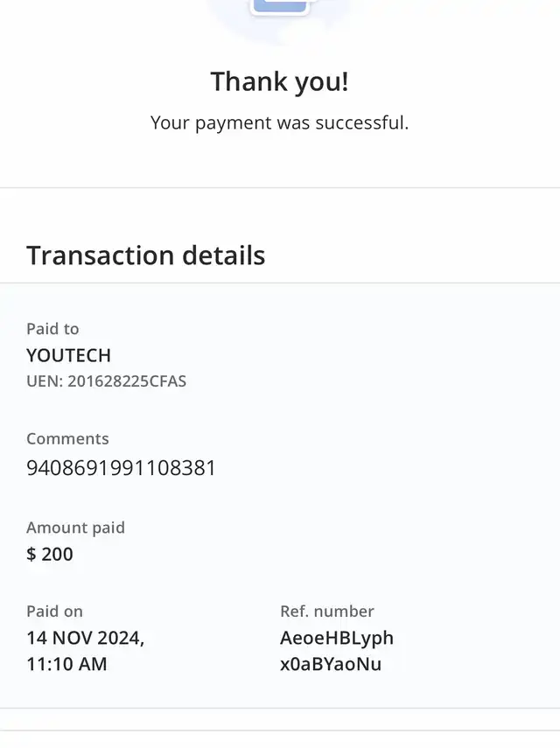Click the Transaction details section heading
Viewport: 560px width, 748px height.
tap(145, 255)
